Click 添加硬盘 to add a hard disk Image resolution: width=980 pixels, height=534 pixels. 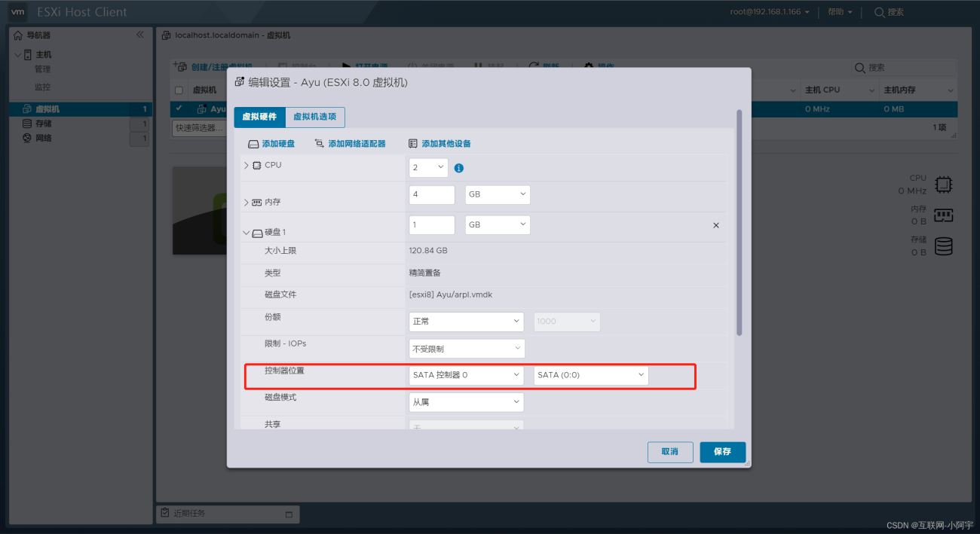(271, 144)
